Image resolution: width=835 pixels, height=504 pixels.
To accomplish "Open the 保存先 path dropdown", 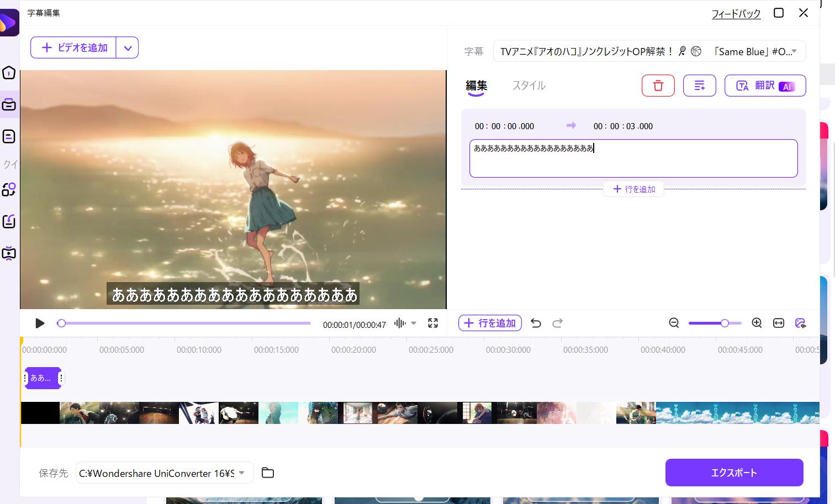I will [x=165, y=473].
